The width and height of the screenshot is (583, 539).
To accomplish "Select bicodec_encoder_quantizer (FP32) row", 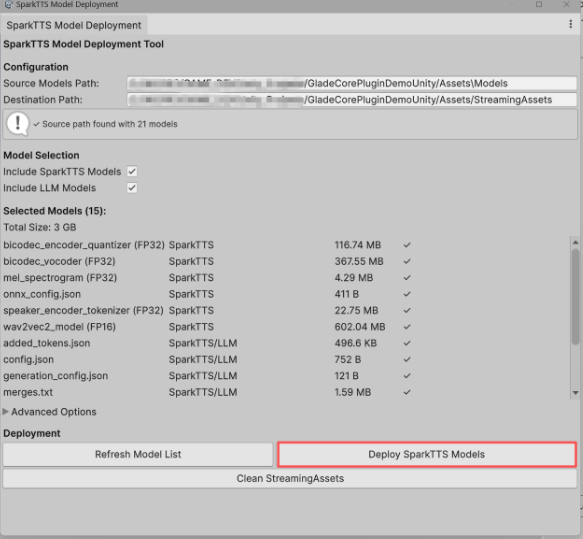I will (x=84, y=245).
